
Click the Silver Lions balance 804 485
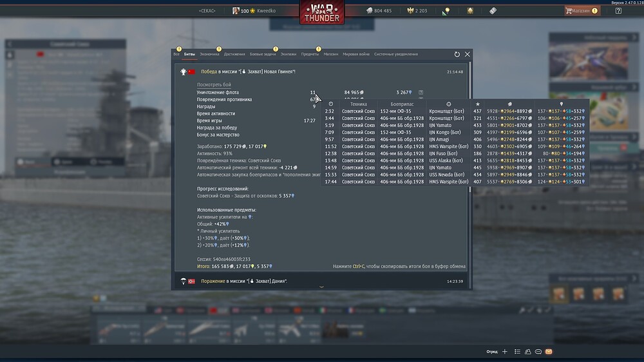click(x=379, y=11)
